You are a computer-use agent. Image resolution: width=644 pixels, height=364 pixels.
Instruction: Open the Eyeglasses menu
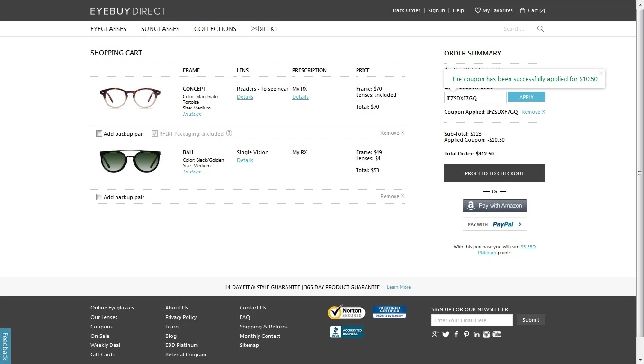[108, 29]
